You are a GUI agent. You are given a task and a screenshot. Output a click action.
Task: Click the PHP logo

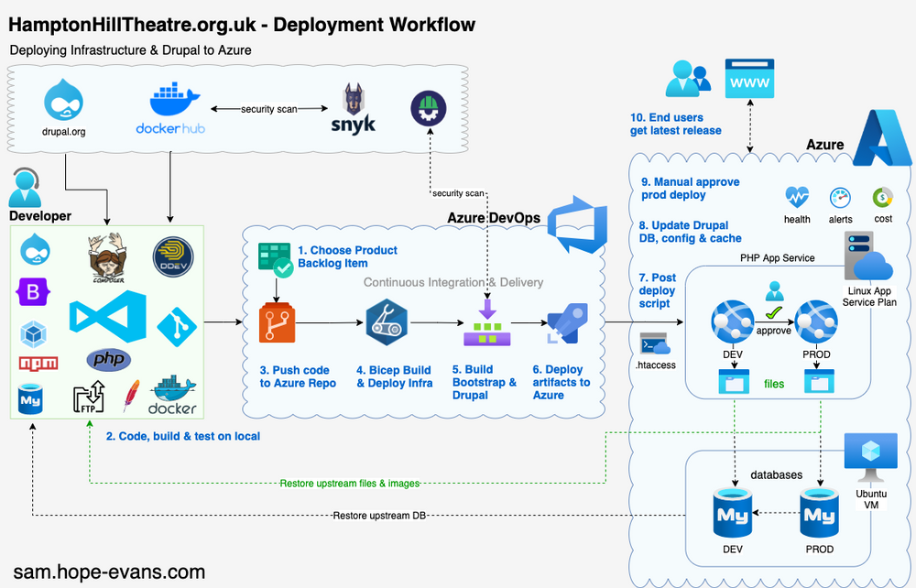pos(108,360)
